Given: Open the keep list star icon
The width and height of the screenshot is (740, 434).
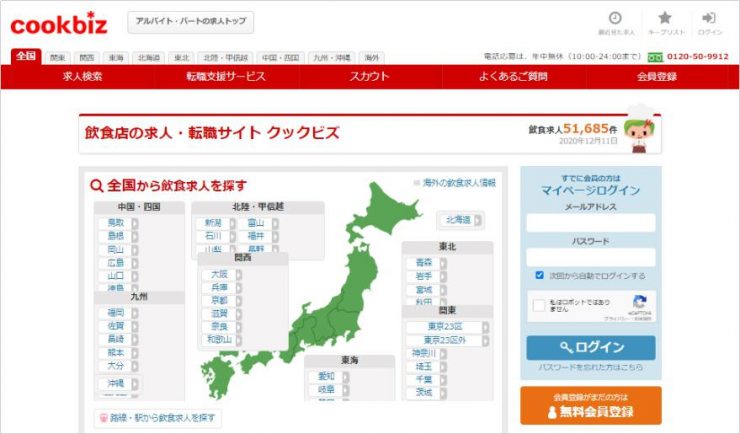Looking at the screenshot, I should click(665, 18).
